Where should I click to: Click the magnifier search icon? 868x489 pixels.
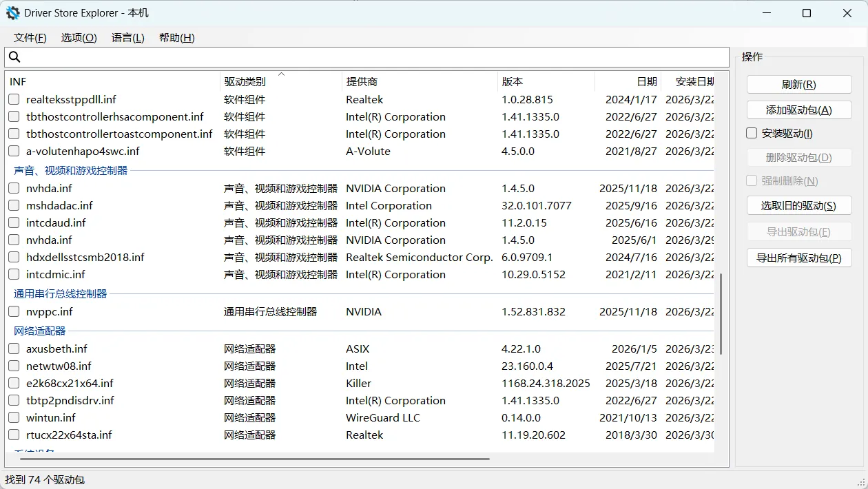(14, 57)
